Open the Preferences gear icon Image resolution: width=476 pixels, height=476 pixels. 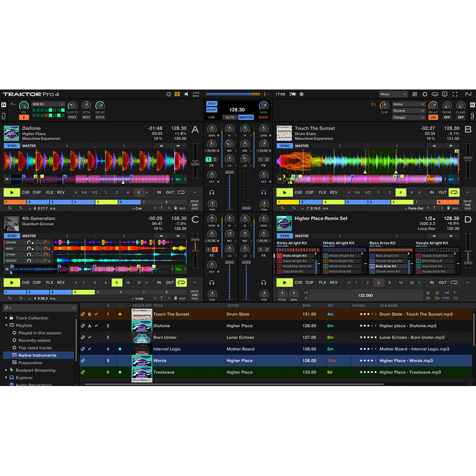[x=425, y=94]
